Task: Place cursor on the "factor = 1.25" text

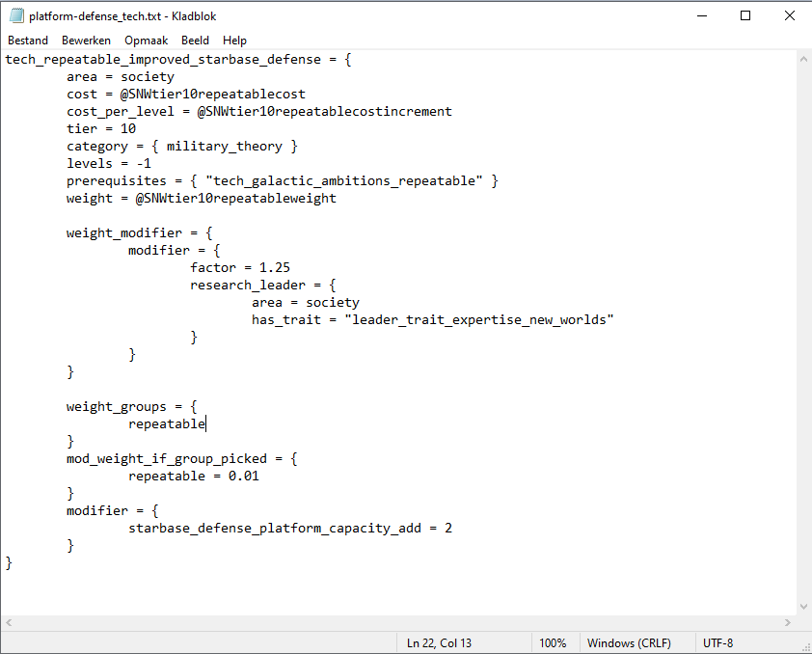Action: point(240,268)
